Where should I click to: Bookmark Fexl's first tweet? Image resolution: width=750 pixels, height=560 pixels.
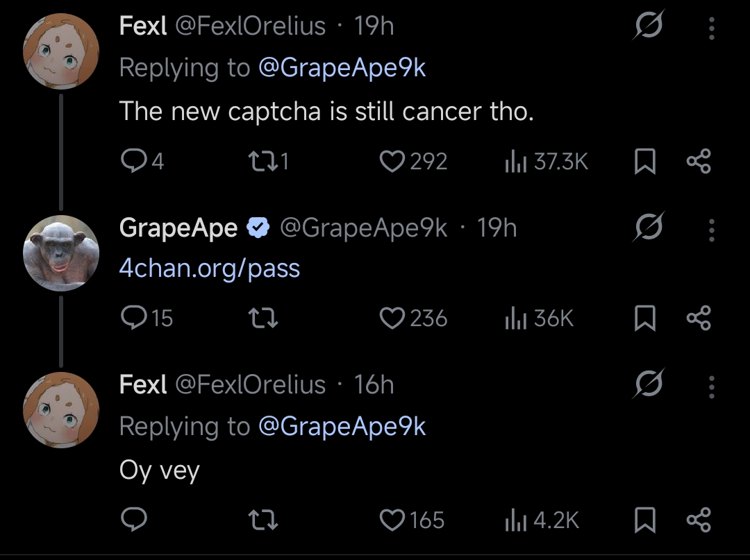[644, 161]
